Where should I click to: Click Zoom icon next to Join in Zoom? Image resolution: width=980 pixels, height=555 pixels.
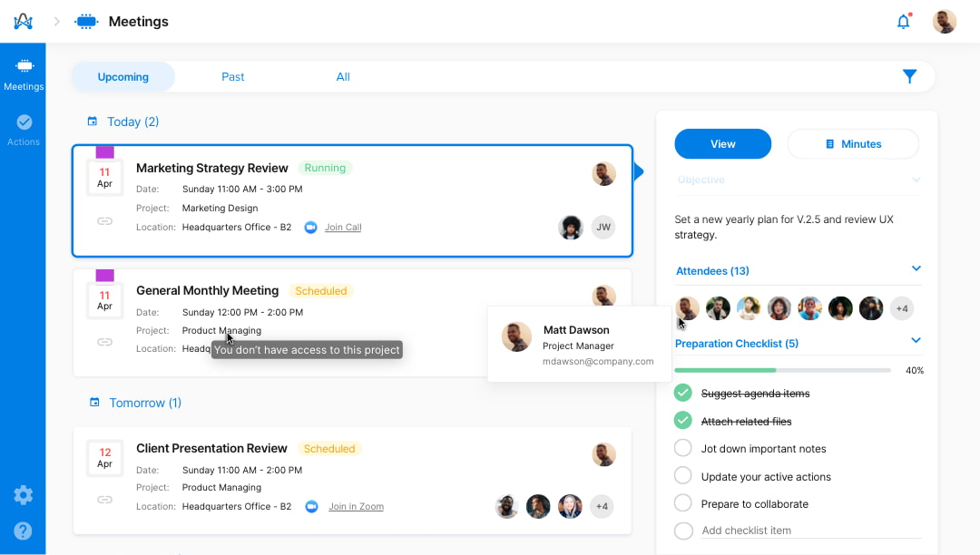(x=311, y=506)
